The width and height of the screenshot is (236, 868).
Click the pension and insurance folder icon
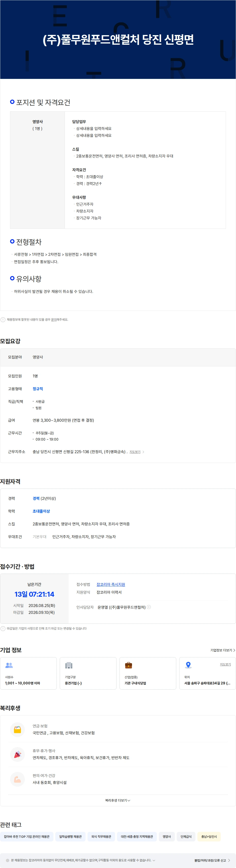point(17,729)
